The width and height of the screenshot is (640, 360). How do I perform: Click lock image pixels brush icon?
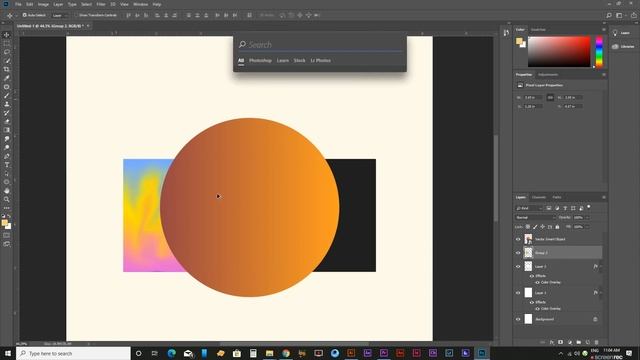click(x=535, y=227)
